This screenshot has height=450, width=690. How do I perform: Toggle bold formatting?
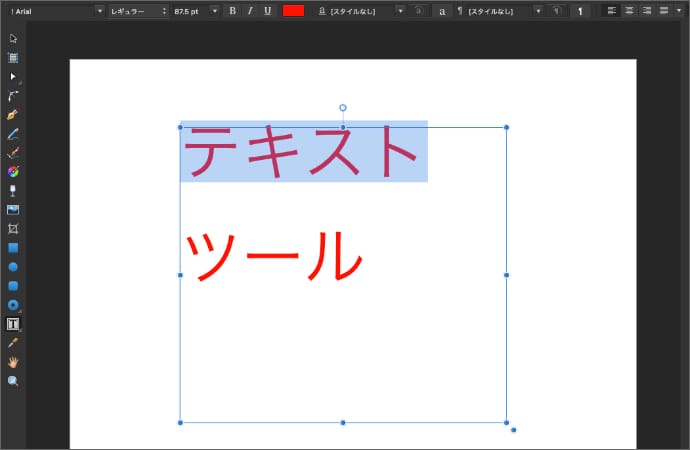click(232, 10)
